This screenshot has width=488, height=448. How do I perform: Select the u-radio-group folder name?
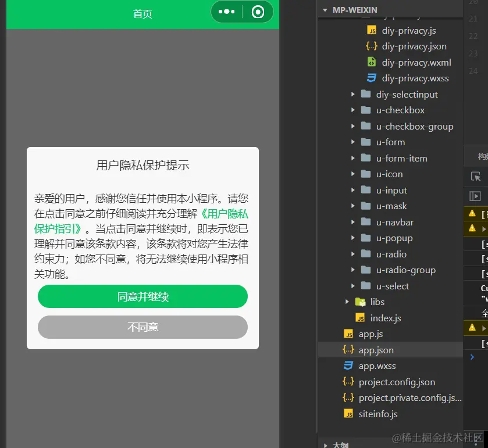(405, 270)
